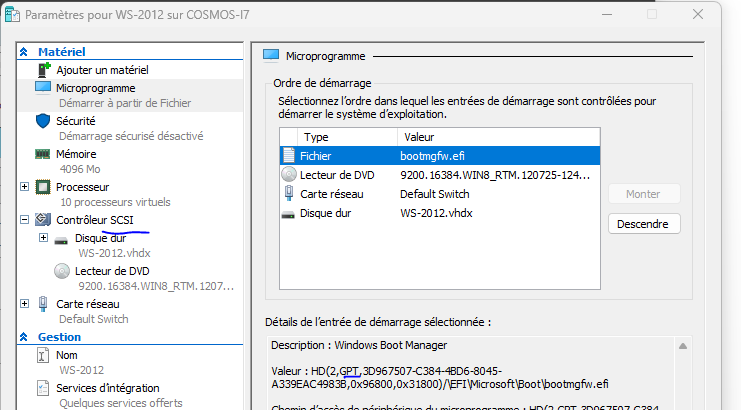Click the Processeur chip icon
This screenshot has height=410, width=741.
43,187
